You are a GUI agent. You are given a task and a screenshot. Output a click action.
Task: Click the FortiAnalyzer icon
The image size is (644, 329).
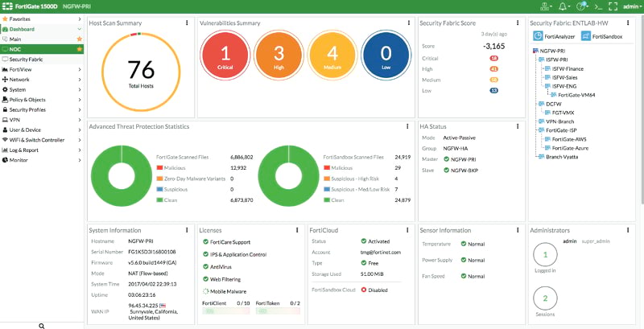click(x=538, y=36)
